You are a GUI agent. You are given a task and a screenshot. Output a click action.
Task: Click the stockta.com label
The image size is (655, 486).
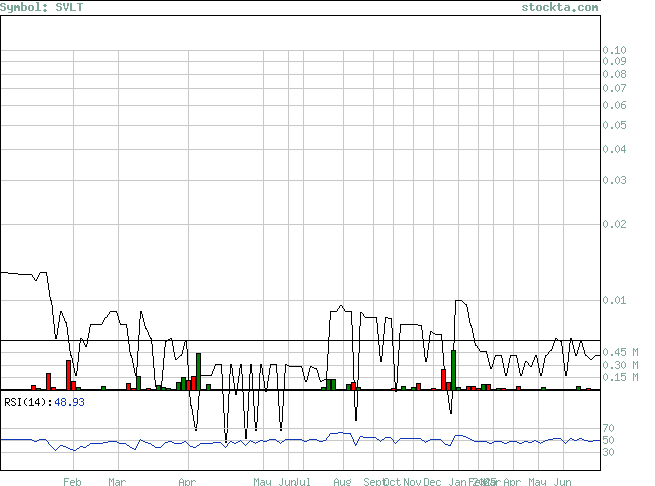click(560, 7)
